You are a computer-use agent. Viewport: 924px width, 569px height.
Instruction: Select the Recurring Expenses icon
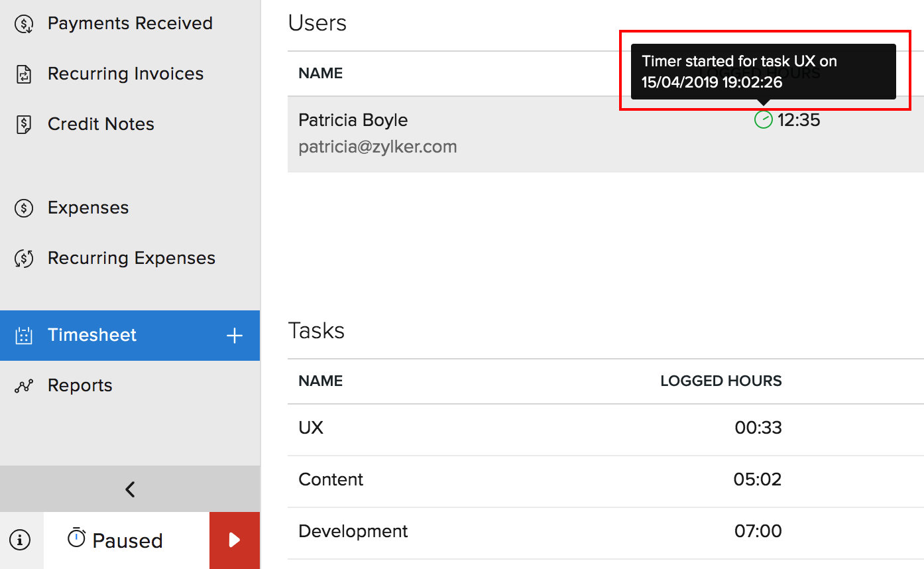(23, 258)
